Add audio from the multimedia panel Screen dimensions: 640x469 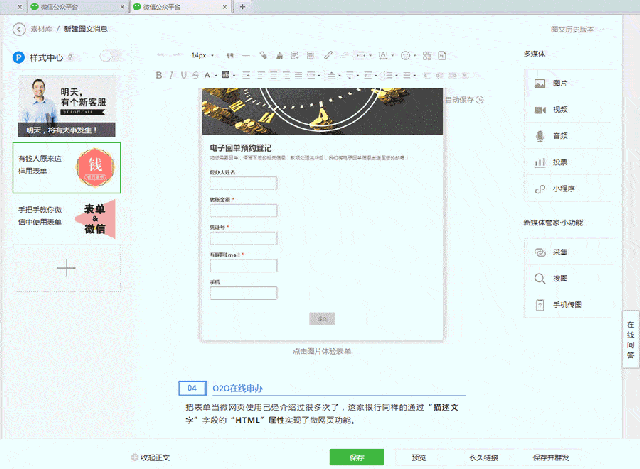[x=566, y=135]
